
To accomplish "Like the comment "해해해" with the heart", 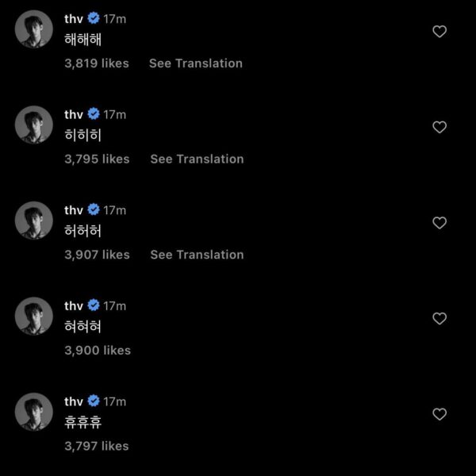I will [440, 32].
